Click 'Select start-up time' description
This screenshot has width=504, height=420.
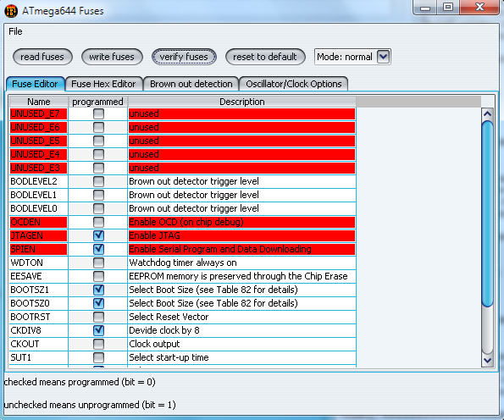(x=241, y=357)
